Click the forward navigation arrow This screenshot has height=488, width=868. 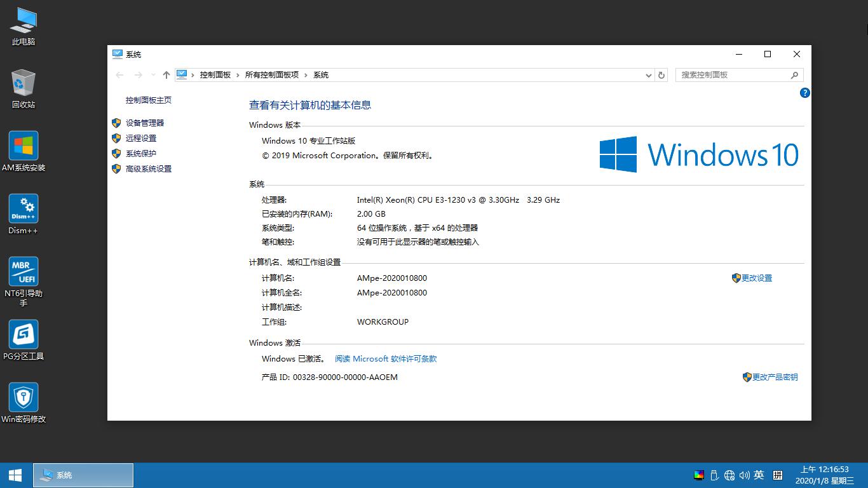pyautogui.click(x=138, y=75)
